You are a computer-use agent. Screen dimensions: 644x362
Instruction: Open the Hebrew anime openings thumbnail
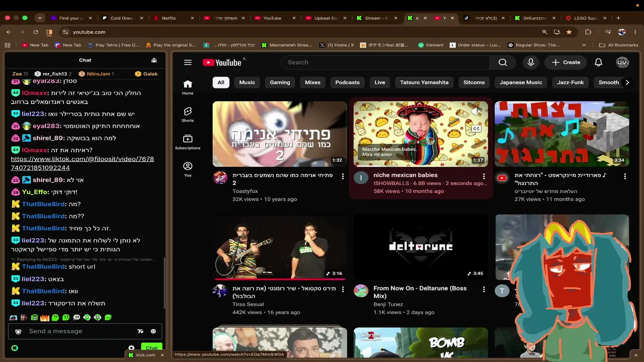click(x=280, y=134)
